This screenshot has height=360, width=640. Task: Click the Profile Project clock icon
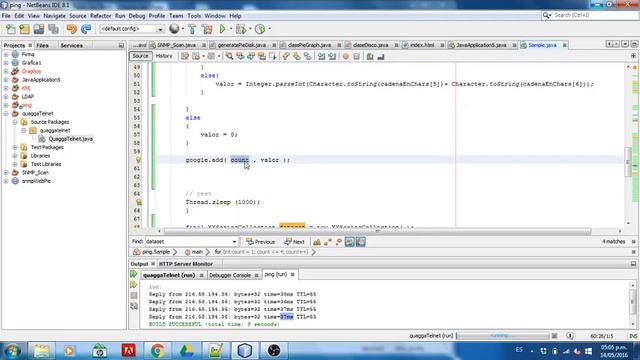point(260,29)
